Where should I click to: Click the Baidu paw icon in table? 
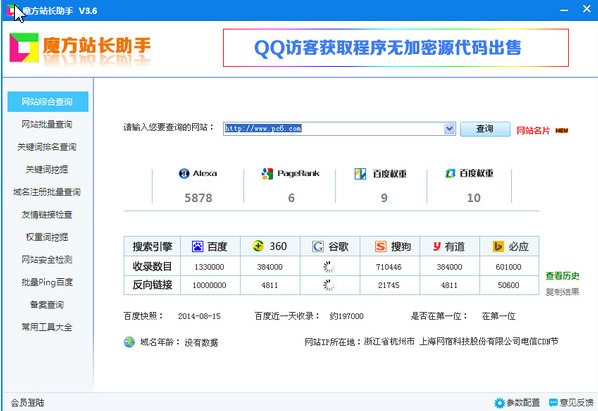(198, 247)
